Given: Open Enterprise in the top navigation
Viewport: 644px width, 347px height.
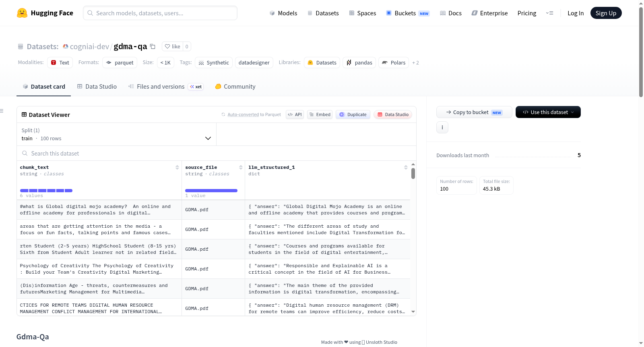Looking at the screenshot, I should coord(489,13).
